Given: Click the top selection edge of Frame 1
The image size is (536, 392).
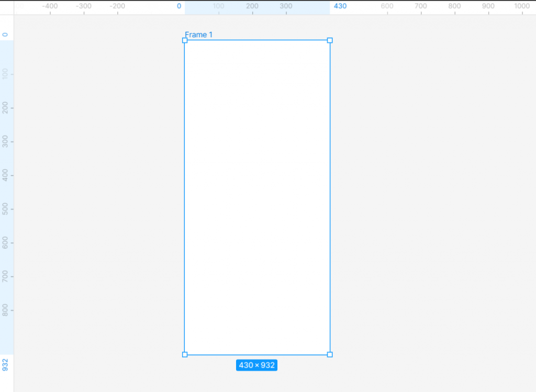Looking at the screenshot, I should (256, 40).
